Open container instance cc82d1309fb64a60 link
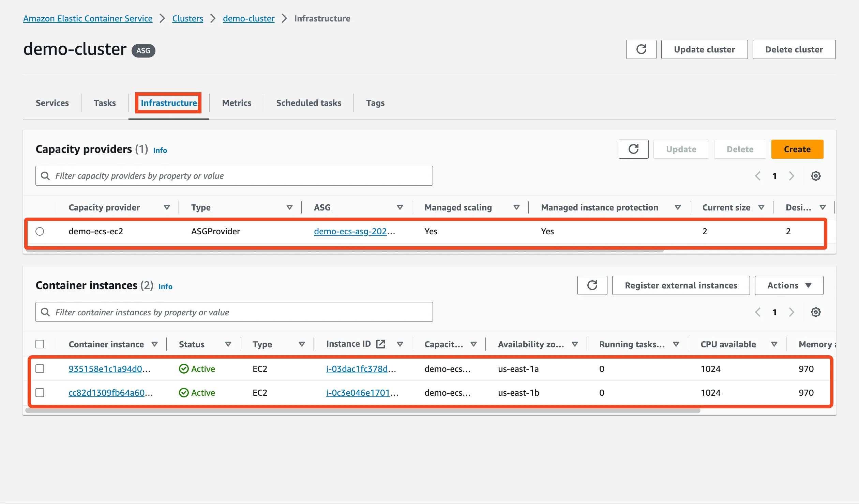 111,393
